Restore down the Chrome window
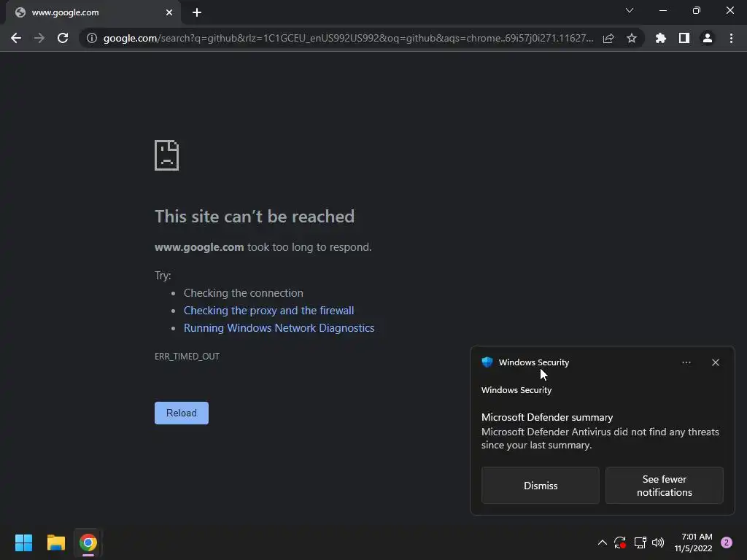 click(x=697, y=10)
